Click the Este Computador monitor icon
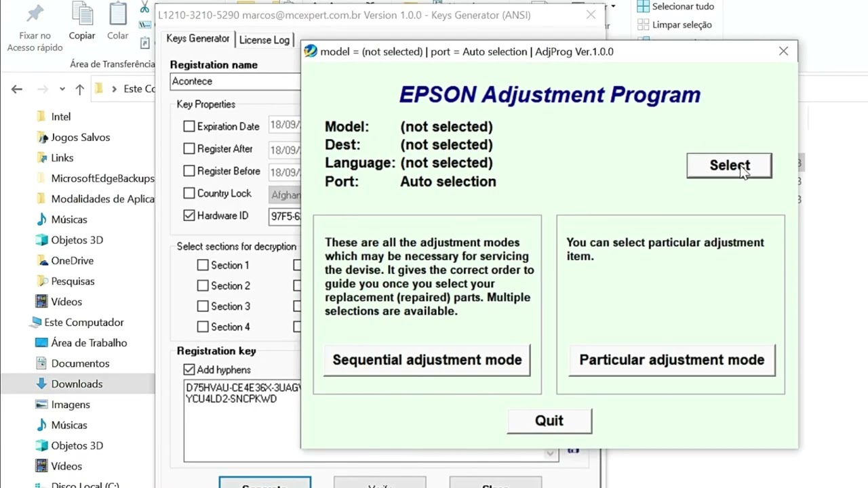868x488 pixels. [x=35, y=322]
